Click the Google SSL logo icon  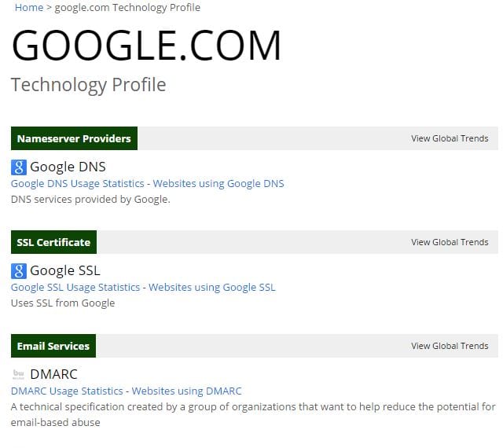coord(19,271)
